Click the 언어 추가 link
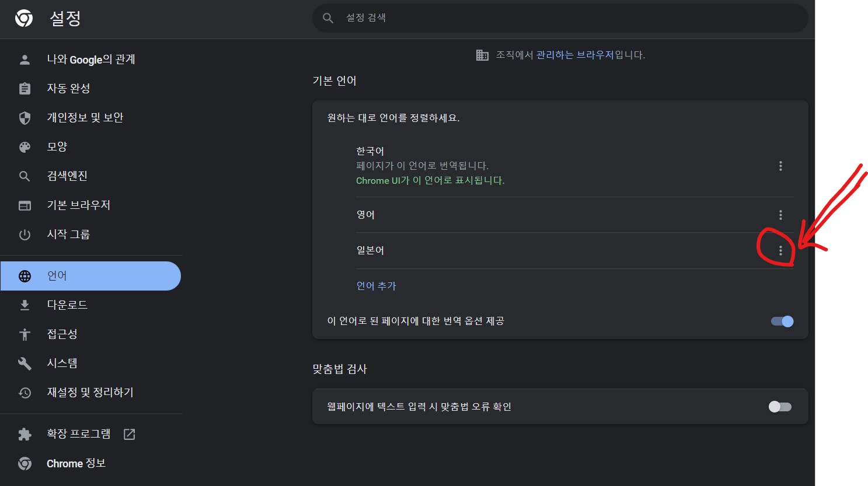This screenshot has height=486, width=868. click(x=377, y=286)
